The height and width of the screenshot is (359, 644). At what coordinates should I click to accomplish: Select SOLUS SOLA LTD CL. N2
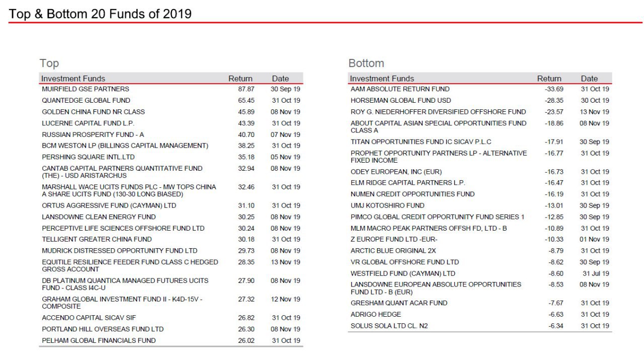click(x=390, y=326)
